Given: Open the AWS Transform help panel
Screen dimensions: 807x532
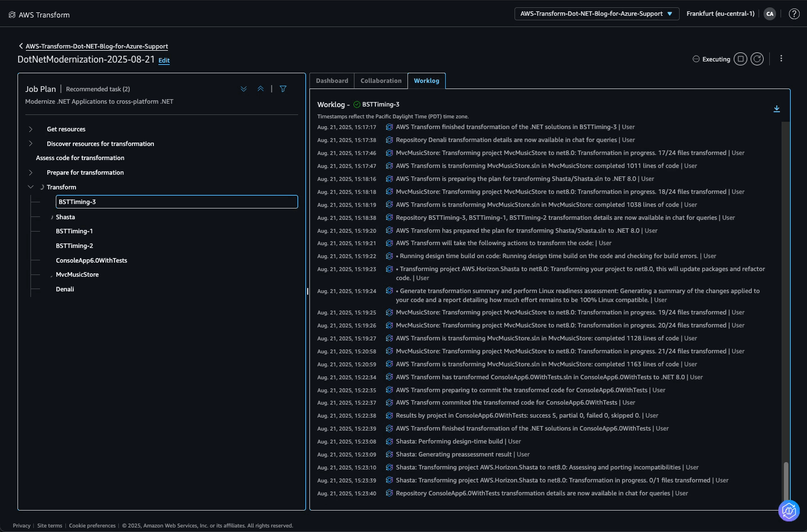Looking at the screenshot, I should [794, 14].
